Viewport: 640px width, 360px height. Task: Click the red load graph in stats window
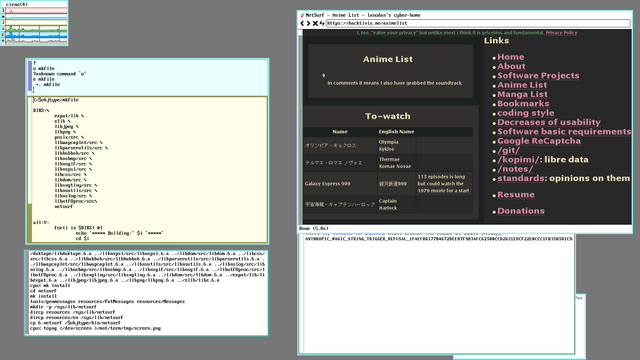[36, 11]
